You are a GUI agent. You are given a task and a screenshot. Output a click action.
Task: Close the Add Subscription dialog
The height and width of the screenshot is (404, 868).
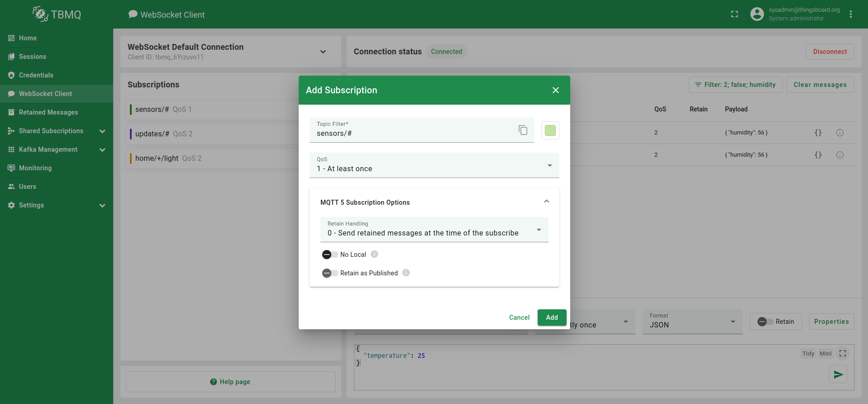556,90
